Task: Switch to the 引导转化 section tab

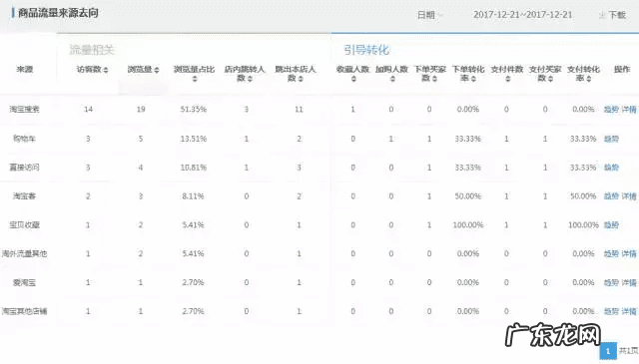Action: (366, 50)
